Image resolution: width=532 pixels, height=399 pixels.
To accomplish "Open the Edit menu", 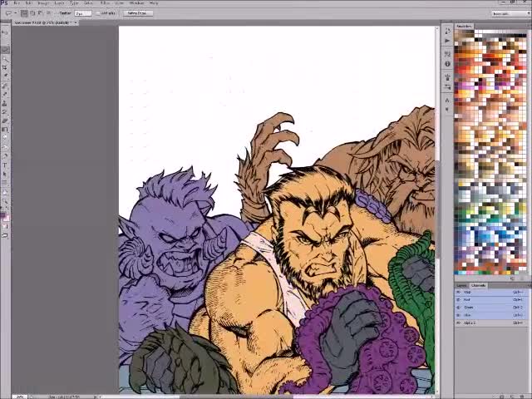I will [x=28, y=2].
